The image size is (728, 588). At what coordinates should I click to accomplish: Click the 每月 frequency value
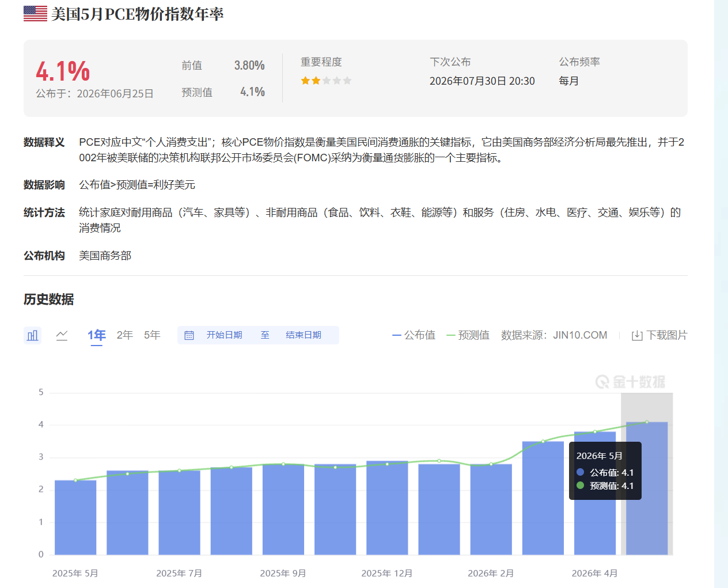click(x=569, y=81)
